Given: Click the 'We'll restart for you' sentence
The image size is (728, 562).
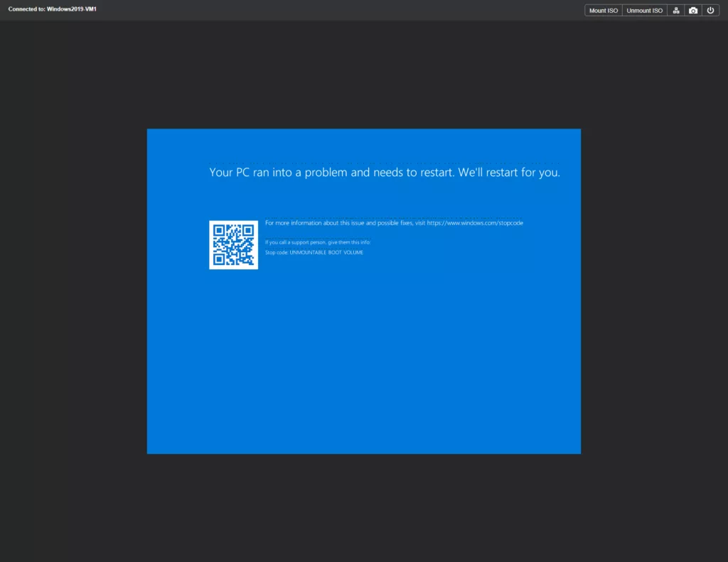Looking at the screenshot, I should (x=509, y=173).
